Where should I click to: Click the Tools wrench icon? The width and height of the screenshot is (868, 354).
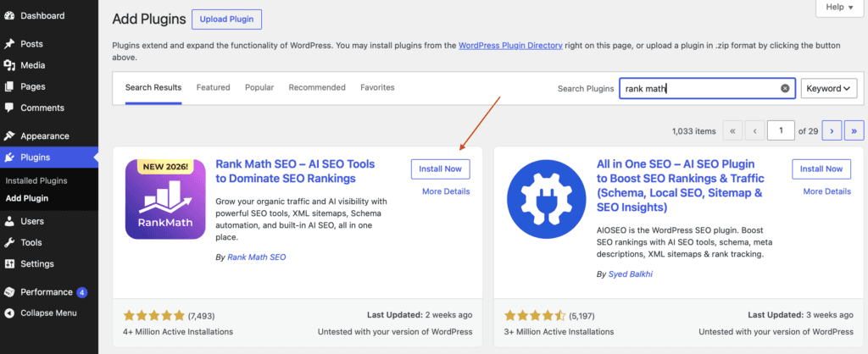[8, 242]
